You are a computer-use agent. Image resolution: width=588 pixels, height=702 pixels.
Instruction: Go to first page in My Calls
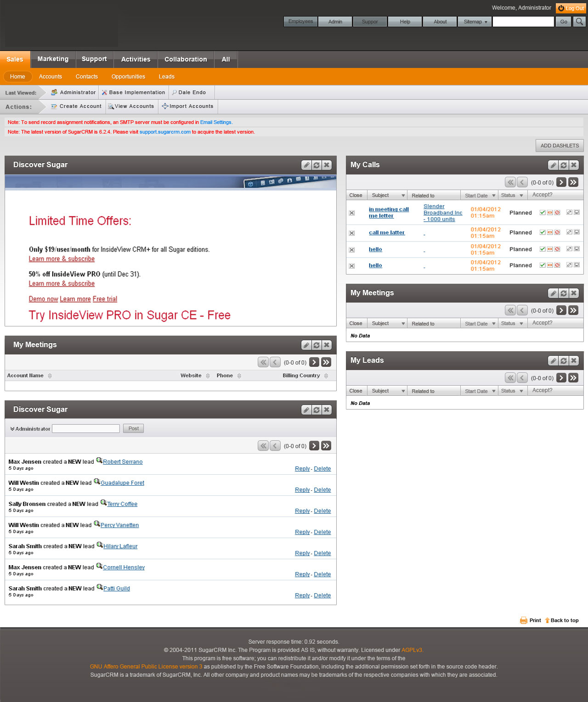coord(510,182)
